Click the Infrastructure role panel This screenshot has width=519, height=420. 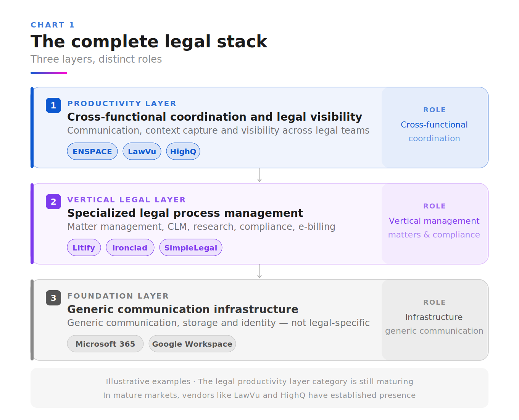435,320
